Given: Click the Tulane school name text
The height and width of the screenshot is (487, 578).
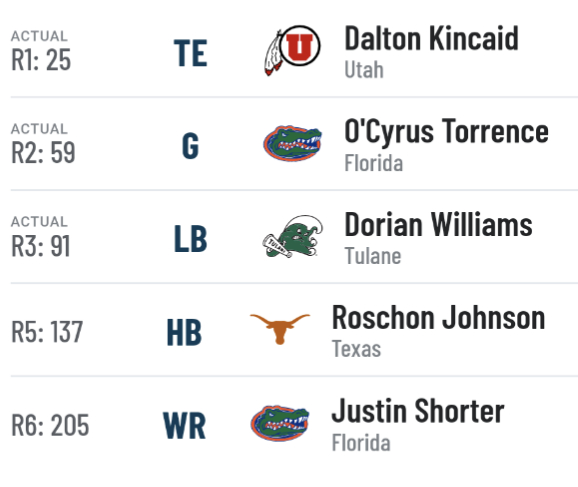Looking at the screenshot, I should pyautogui.click(x=373, y=256).
